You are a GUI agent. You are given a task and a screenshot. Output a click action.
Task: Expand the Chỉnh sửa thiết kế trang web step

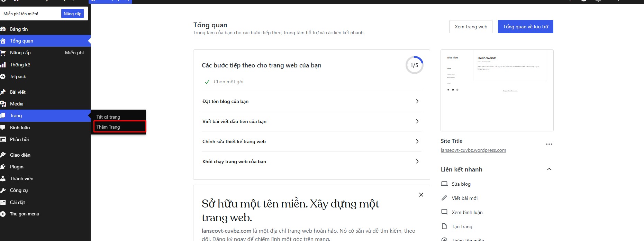coord(311,141)
